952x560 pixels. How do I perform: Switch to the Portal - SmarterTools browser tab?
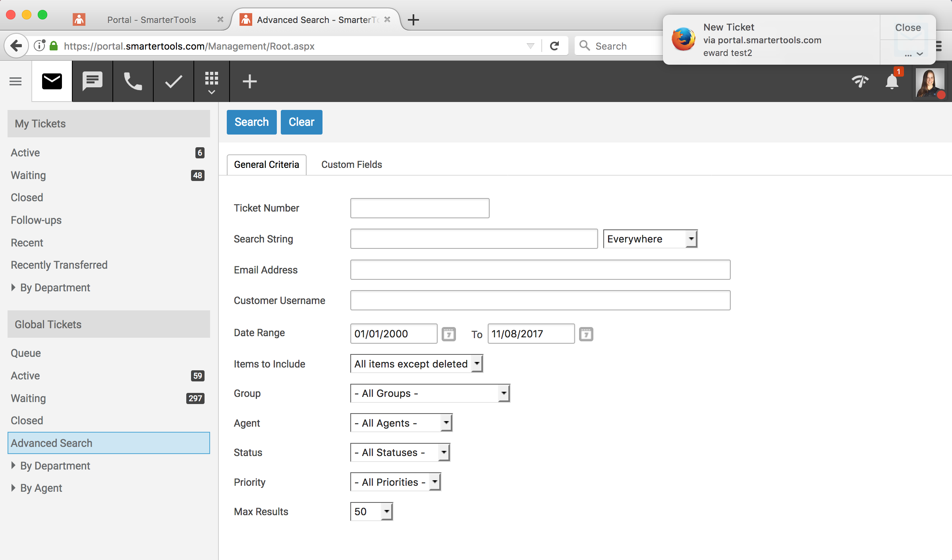151,20
